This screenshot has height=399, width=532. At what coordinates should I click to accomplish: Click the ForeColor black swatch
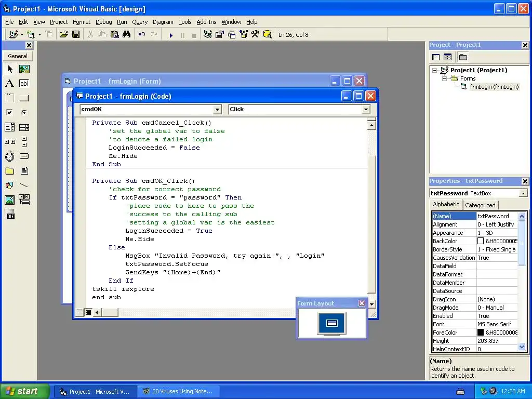481,332
